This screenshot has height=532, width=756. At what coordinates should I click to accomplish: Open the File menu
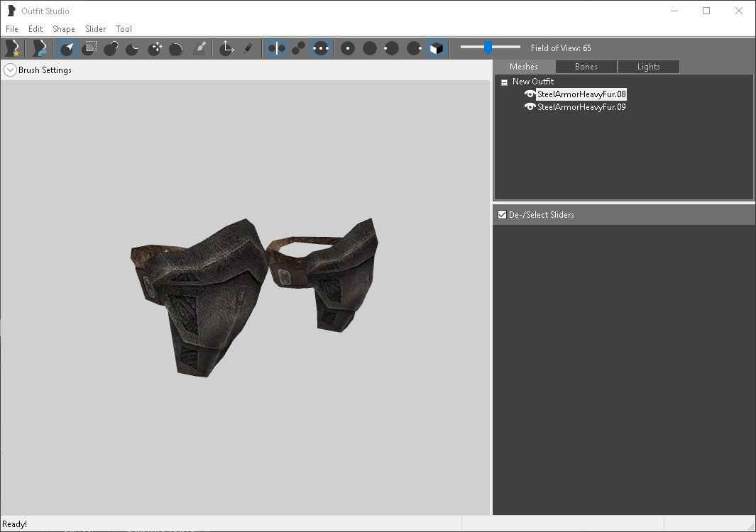12,29
